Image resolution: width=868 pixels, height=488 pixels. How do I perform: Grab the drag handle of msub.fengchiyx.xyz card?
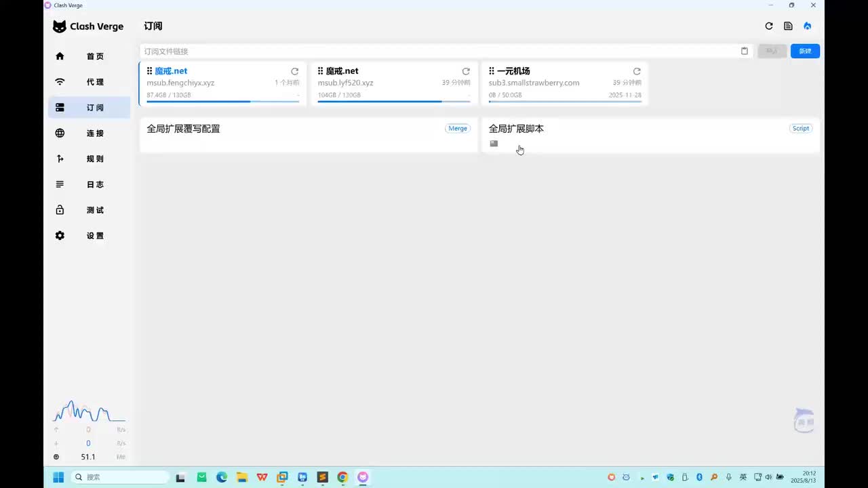point(150,71)
